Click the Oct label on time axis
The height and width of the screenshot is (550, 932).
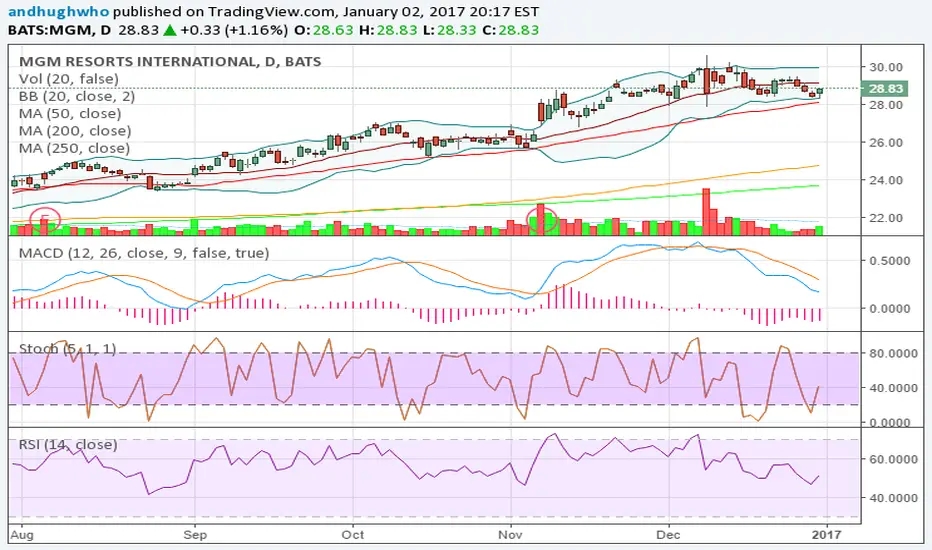pos(352,535)
